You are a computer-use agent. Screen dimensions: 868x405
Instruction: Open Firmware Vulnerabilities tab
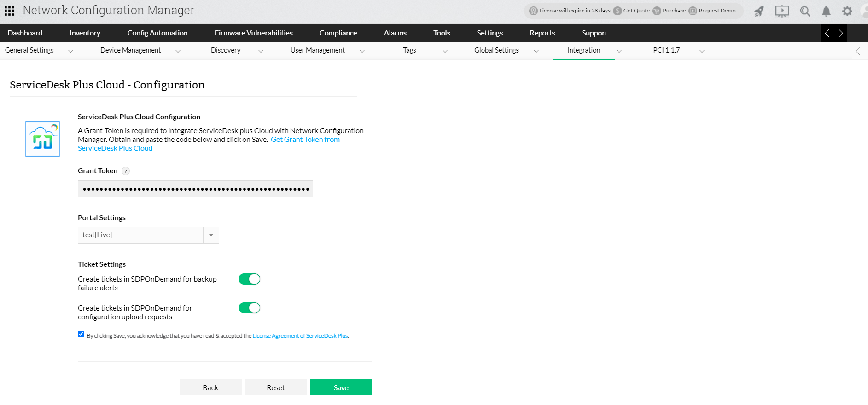(x=254, y=33)
